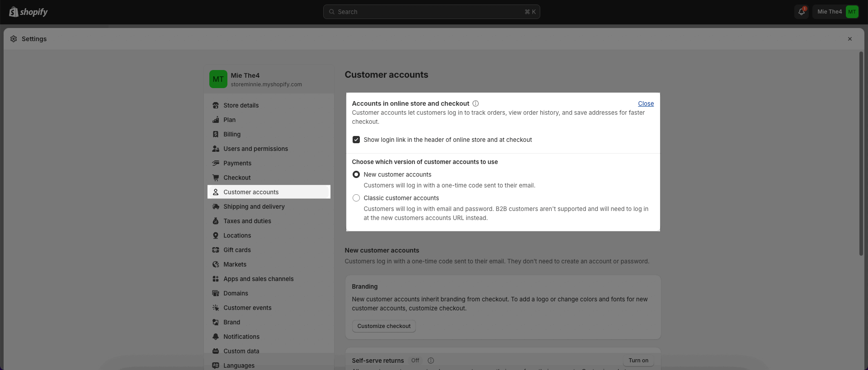Click the Billing receipt icon
Screen dimensions: 868x370
pos(216,134)
